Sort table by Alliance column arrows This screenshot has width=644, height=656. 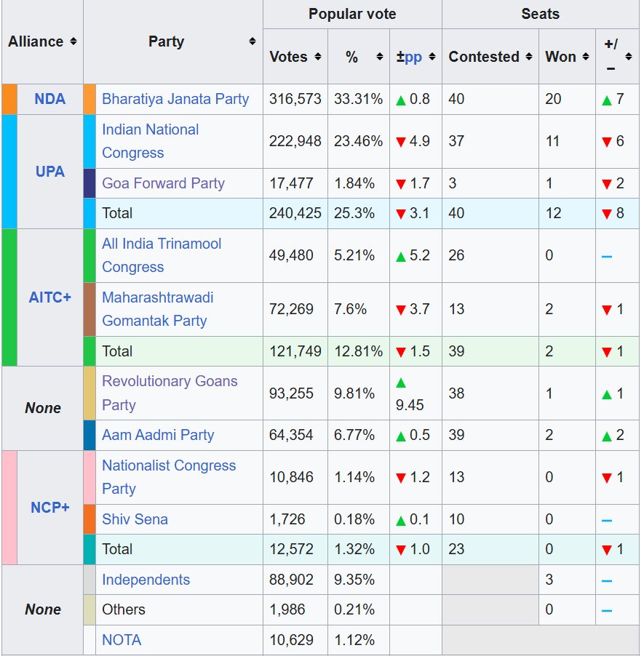click(73, 41)
